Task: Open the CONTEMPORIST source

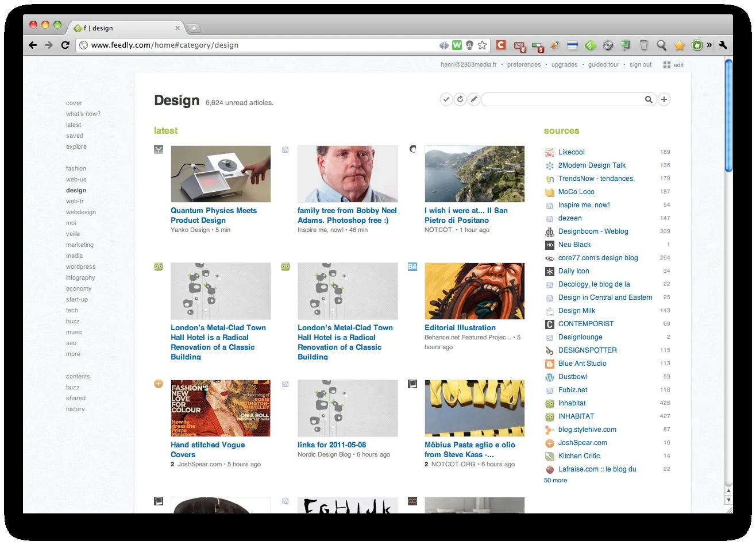Action: (x=586, y=324)
